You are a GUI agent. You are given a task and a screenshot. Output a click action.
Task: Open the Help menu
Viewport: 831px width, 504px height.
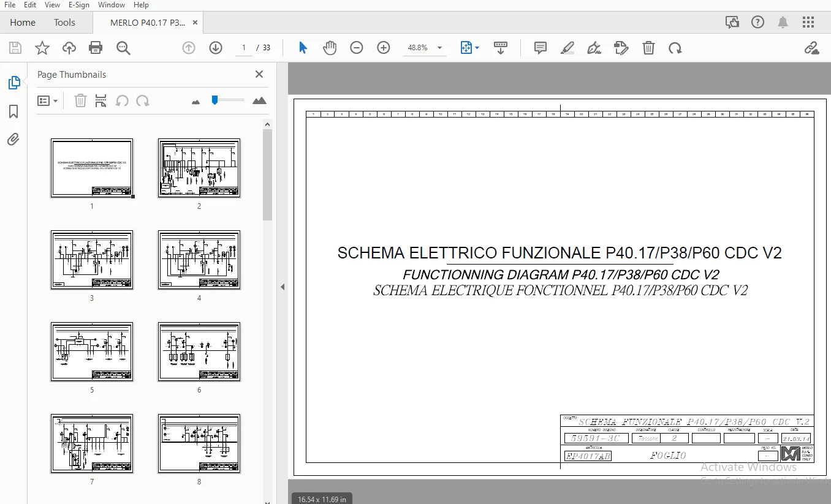142,5
